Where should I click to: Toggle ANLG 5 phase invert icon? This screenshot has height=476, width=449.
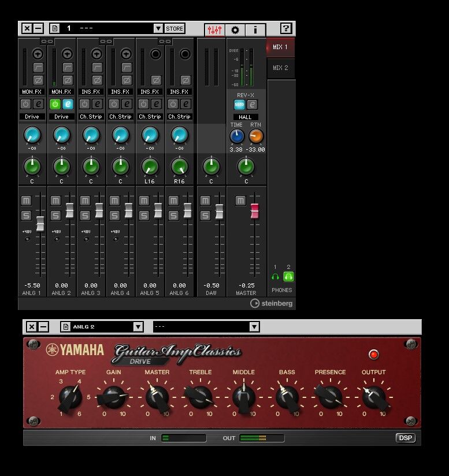coord(156,80)
